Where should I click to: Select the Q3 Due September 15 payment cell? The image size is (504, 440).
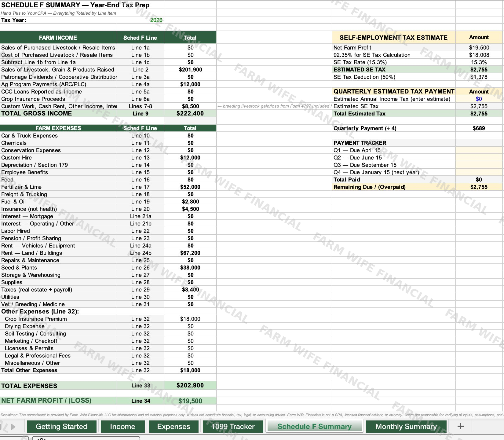(x=479, y=165)
